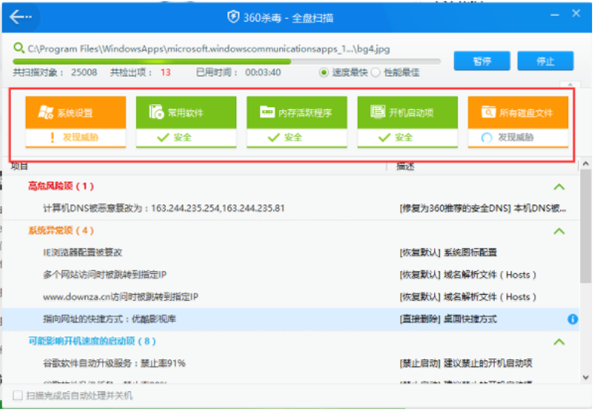
Task: Select the www.downza.cn访问时被跳转 row
Action: [x=291, y=297]
